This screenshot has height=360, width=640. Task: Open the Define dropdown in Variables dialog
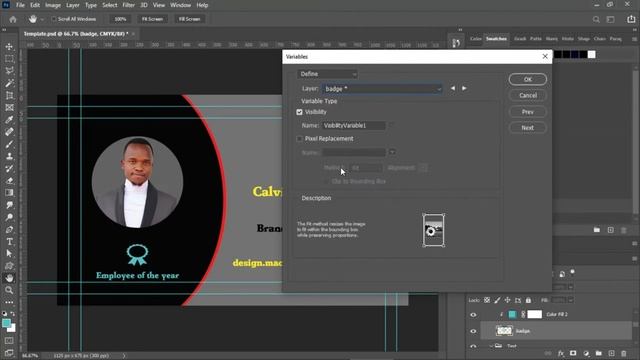coord(327,74)
